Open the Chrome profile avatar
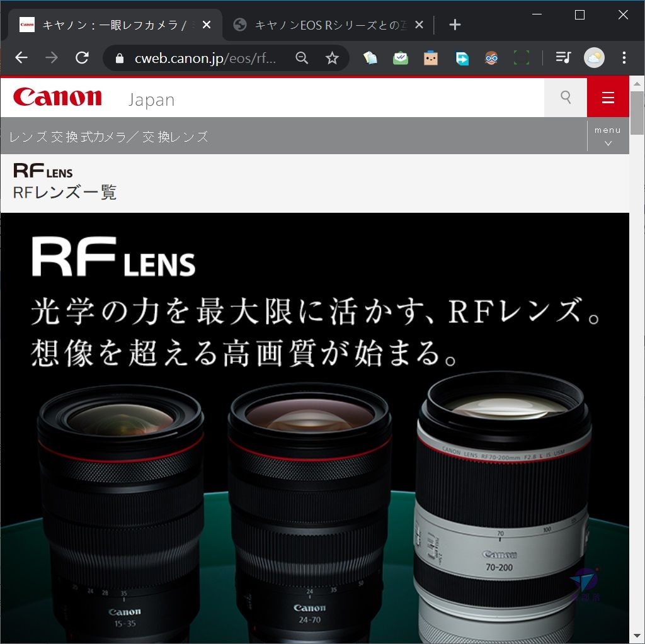The width and height of the screenshot is (645, 644). pos(594,57)
